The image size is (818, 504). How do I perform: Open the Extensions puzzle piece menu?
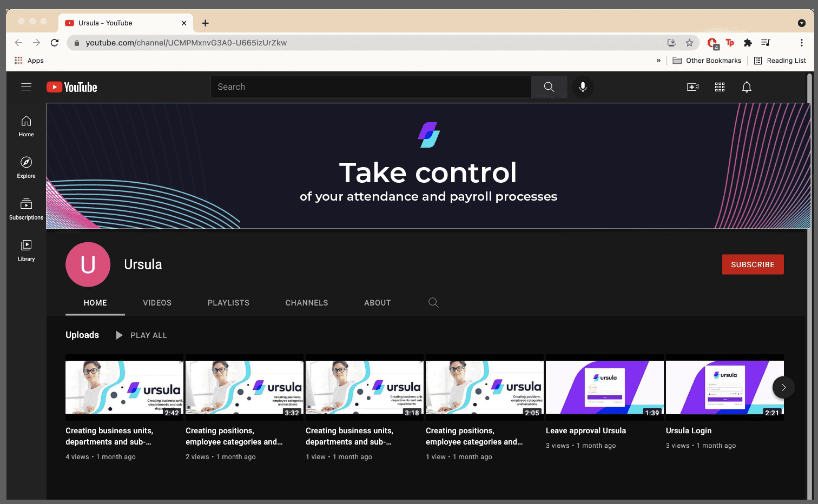748,43
